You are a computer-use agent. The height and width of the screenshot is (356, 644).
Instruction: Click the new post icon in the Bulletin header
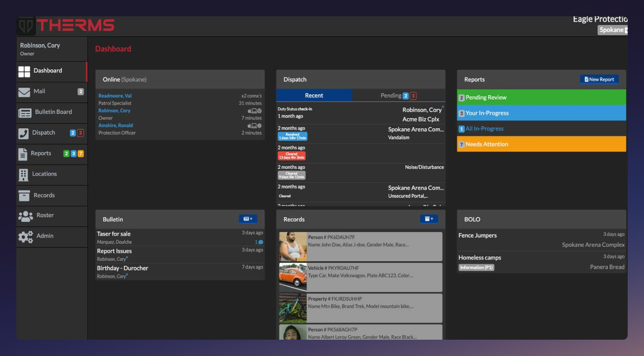(248, 218)
